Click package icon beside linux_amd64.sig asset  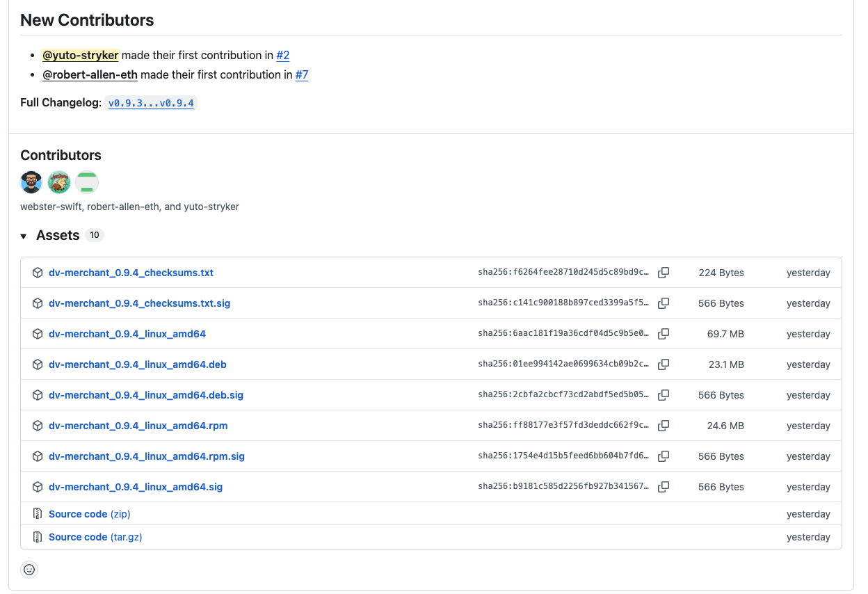coord(38,487)
